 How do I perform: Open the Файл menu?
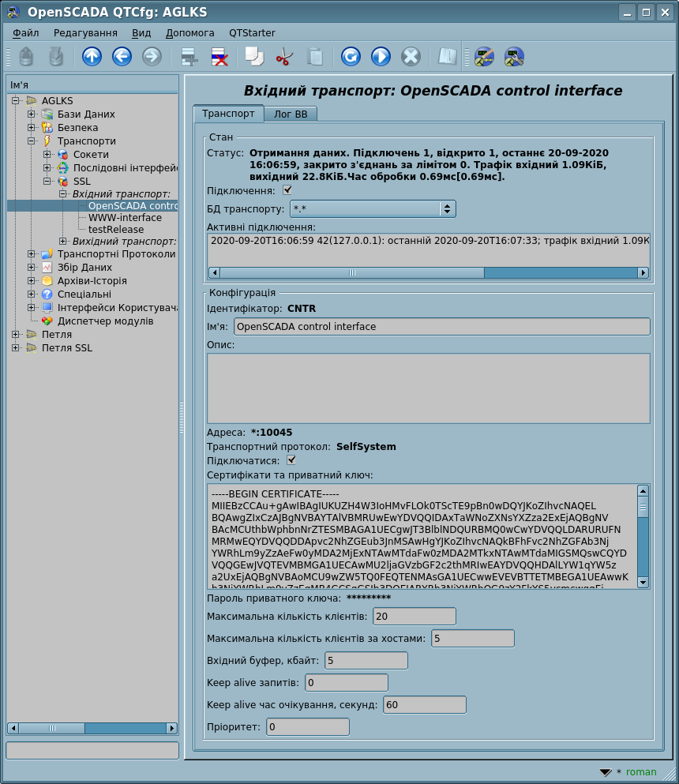click(x=26, y=33)
